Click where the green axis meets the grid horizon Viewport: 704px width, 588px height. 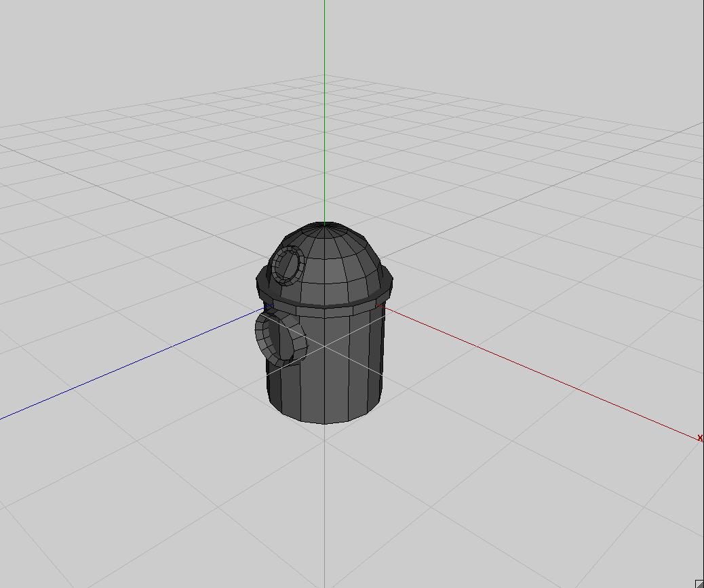tap(325, 75)
